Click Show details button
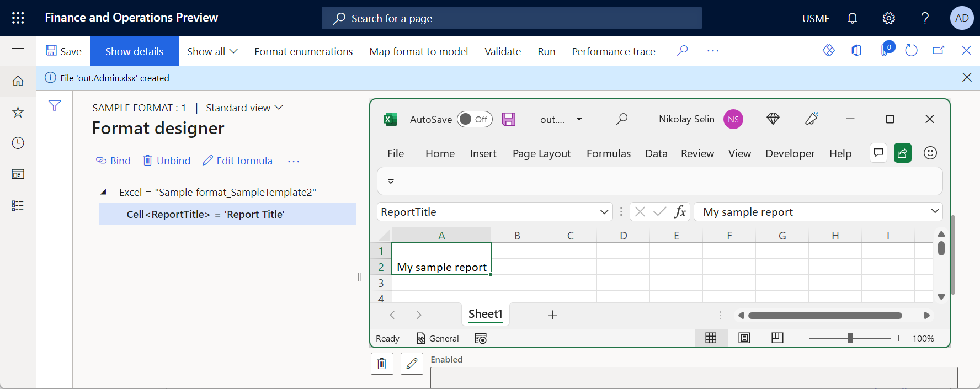Screen dimensions: 980x389 (x=134, y=51)
